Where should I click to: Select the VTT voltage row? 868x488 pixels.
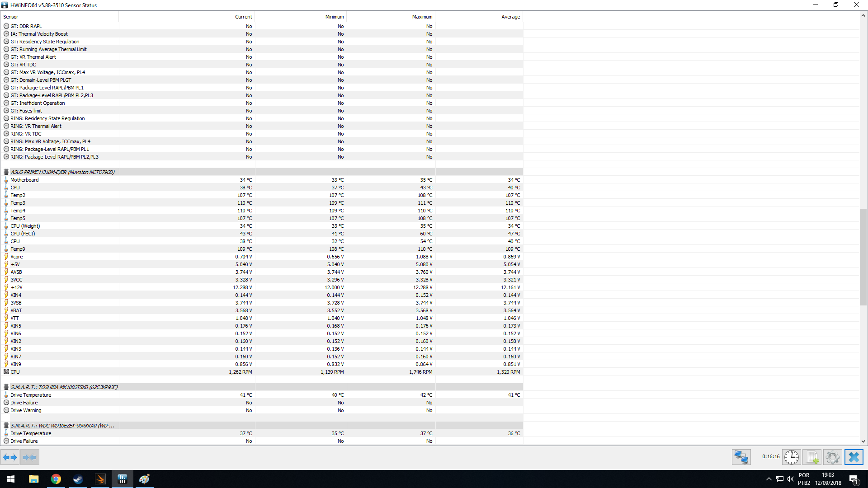tap(262, 318)
